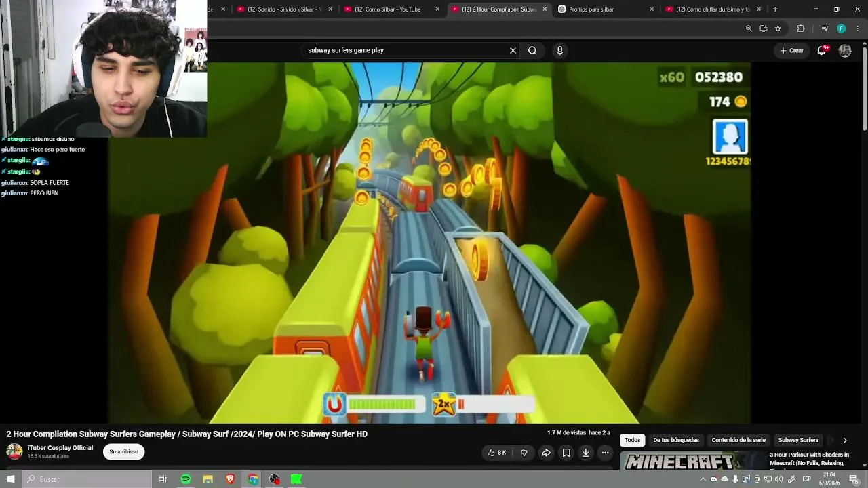Open the 'iTuber Cosplay Official' channel link
This screenshot has width=868, height=488.
click(x=60, y=448)
